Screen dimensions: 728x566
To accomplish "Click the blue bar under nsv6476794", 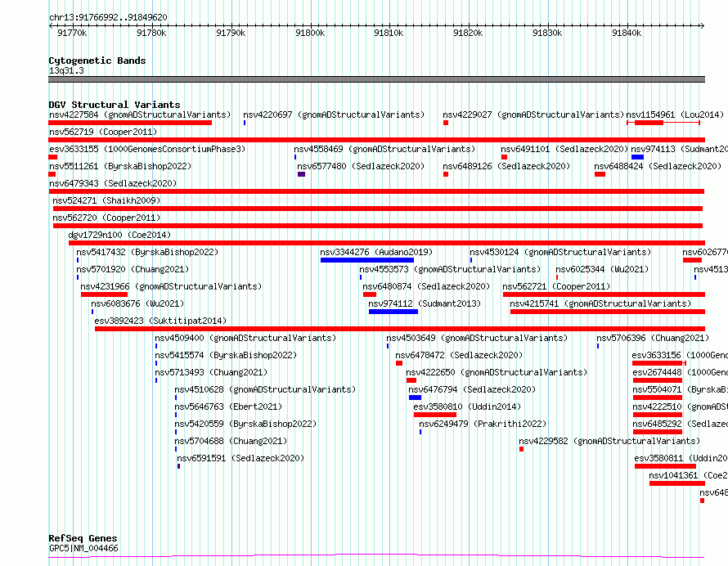I will coord(415,398).
